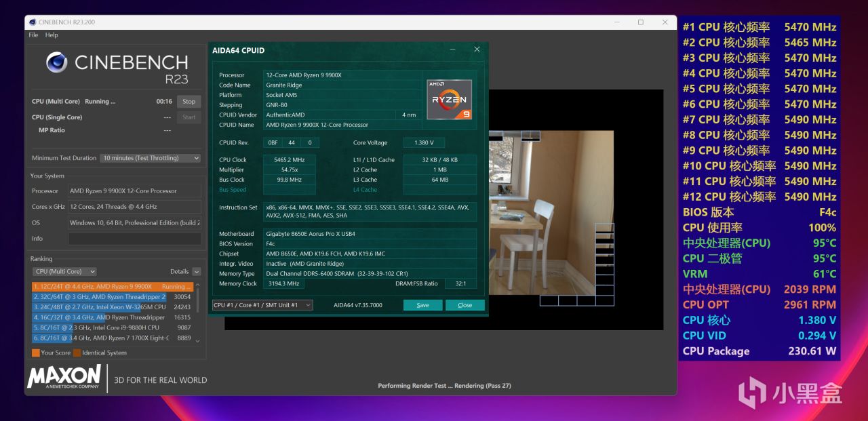Click the #1 CPU core frequency 5470 MHz row
The height and width of the screenshot is (421, 868).
click(759, 27)
